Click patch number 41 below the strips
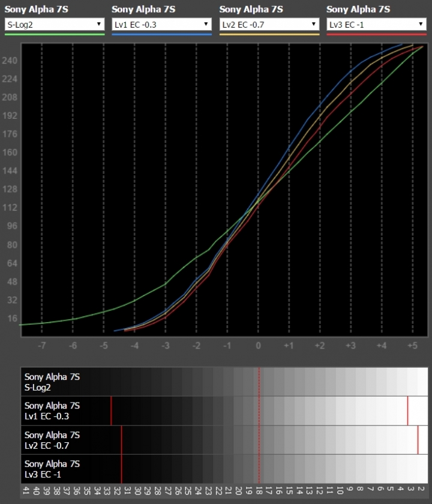 [26, 491]
